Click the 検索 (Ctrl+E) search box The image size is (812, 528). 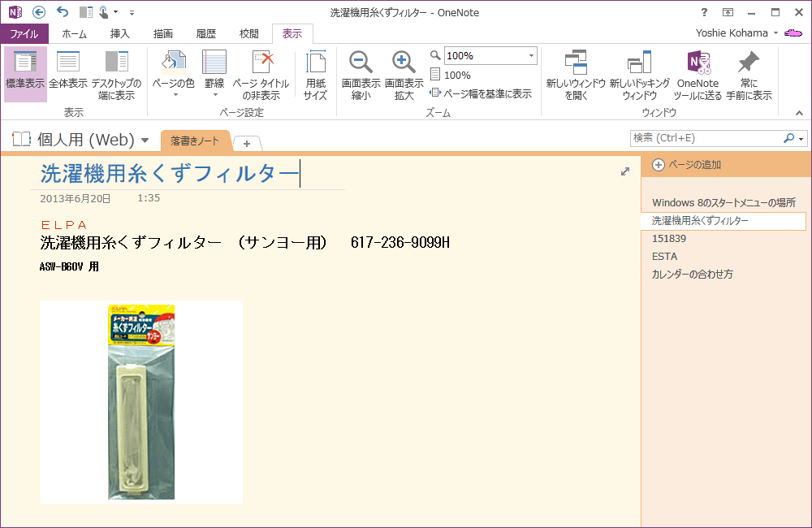point(706,138)
